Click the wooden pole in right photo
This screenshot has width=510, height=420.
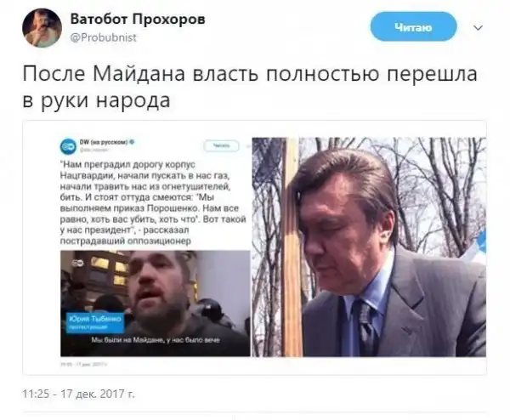click(x=291, y=247)
